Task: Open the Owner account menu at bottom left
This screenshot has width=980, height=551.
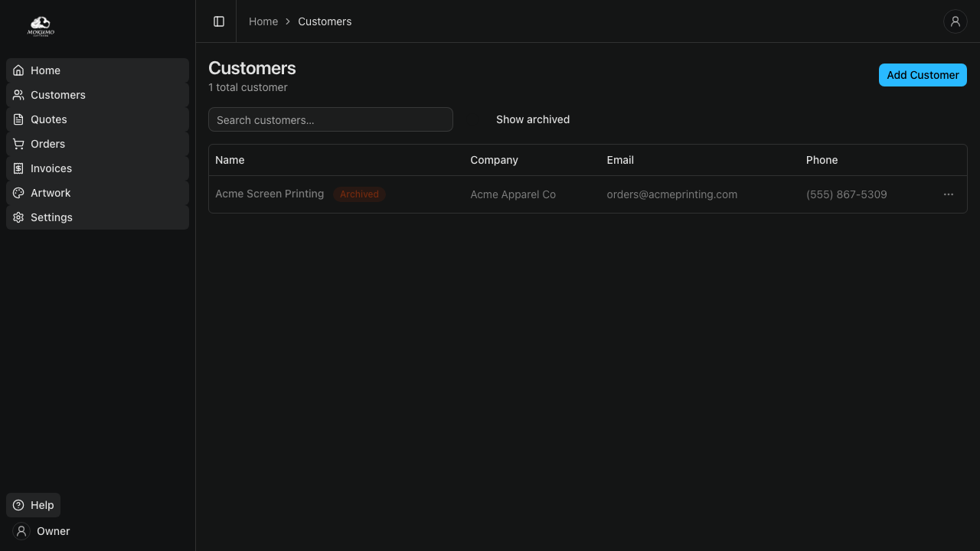Action: (x=42, y=531)
